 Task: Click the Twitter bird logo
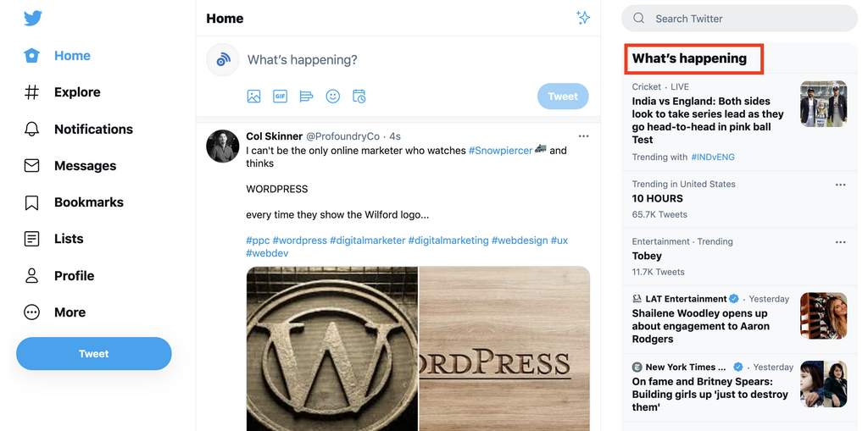33,19
